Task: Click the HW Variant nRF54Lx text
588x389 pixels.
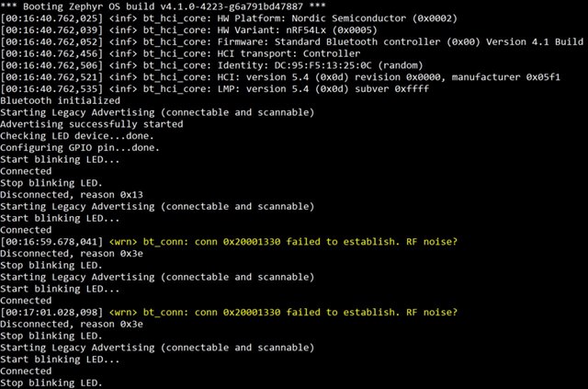Action: point(297,30)
